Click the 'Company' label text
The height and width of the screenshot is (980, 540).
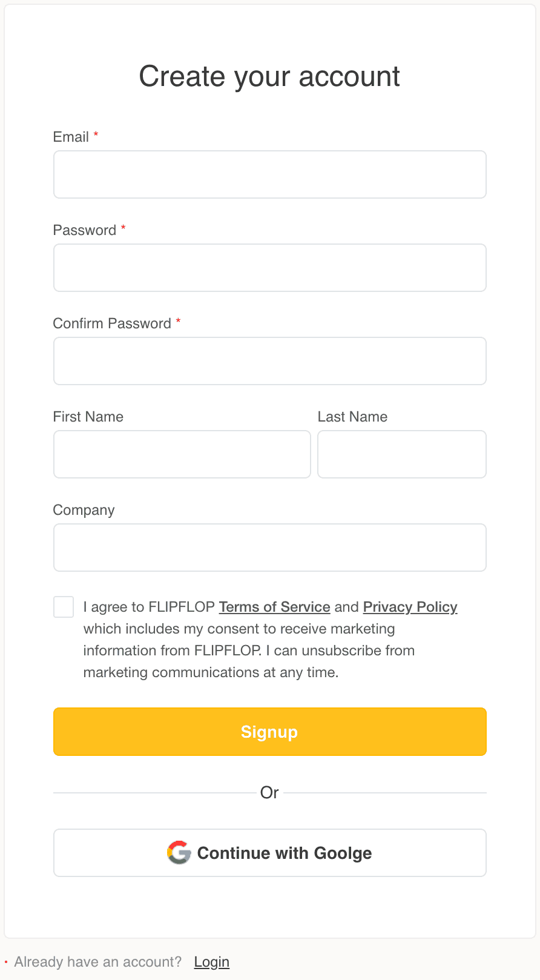click(84, 510)
